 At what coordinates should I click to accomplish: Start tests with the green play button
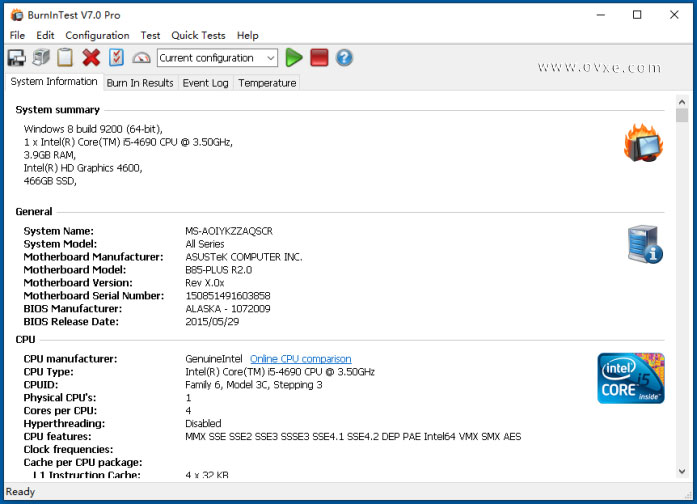294,58
